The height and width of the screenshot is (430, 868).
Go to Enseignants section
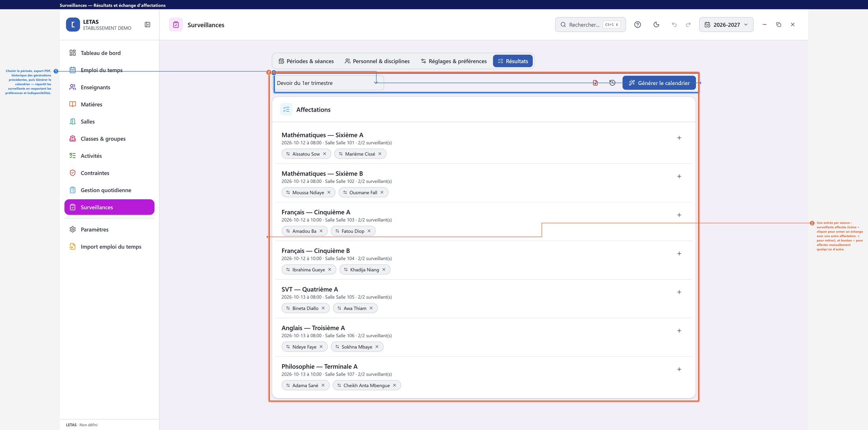[x=109, y=87]
